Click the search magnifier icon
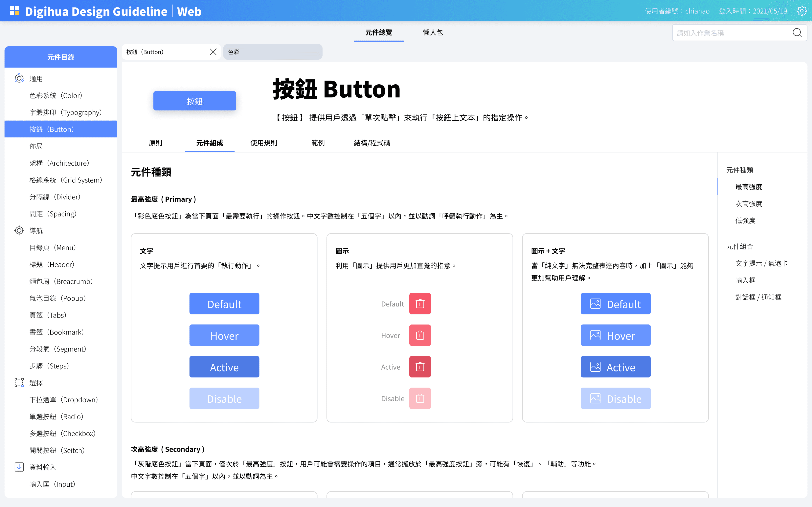812x507 pixels. pos(797,33)
